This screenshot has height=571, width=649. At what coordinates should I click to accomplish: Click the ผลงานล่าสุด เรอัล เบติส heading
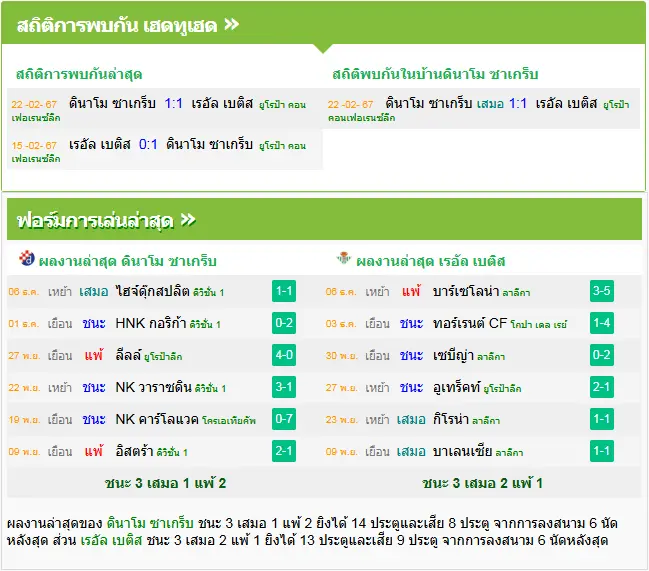(x=431, y=261)
